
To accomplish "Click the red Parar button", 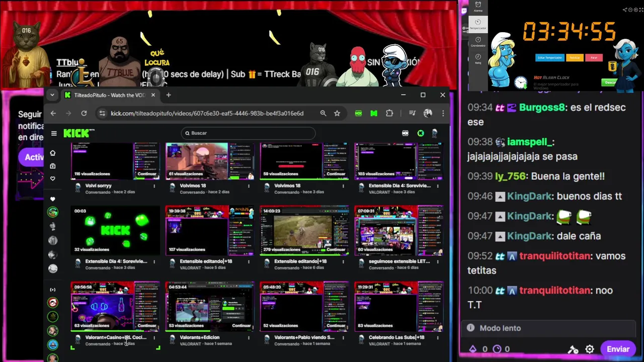I will [x=594, y=58].
